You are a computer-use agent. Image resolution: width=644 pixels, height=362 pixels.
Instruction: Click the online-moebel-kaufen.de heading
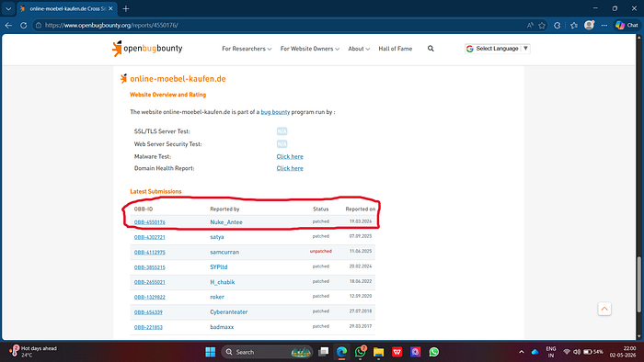[x=178, y=79]
